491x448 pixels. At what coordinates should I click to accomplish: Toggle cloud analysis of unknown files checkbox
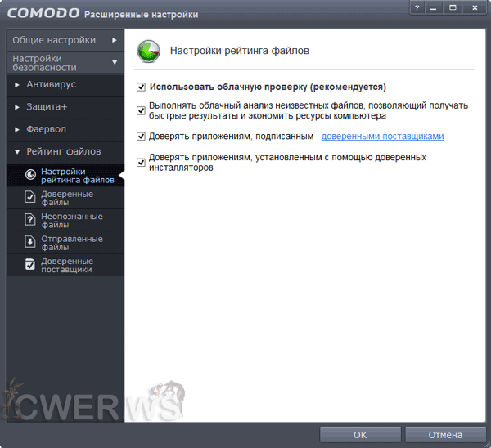(x=142, y=110)
